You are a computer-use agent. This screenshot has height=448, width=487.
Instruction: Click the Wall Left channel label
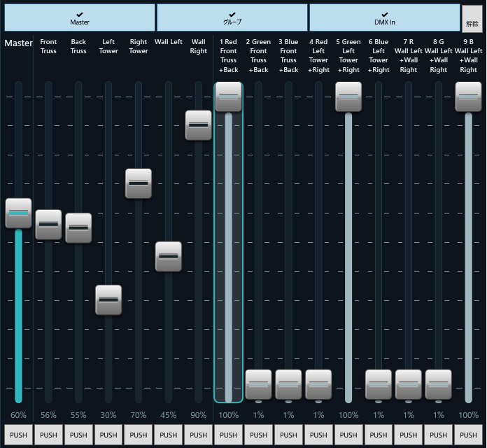(x=169, y=41)
